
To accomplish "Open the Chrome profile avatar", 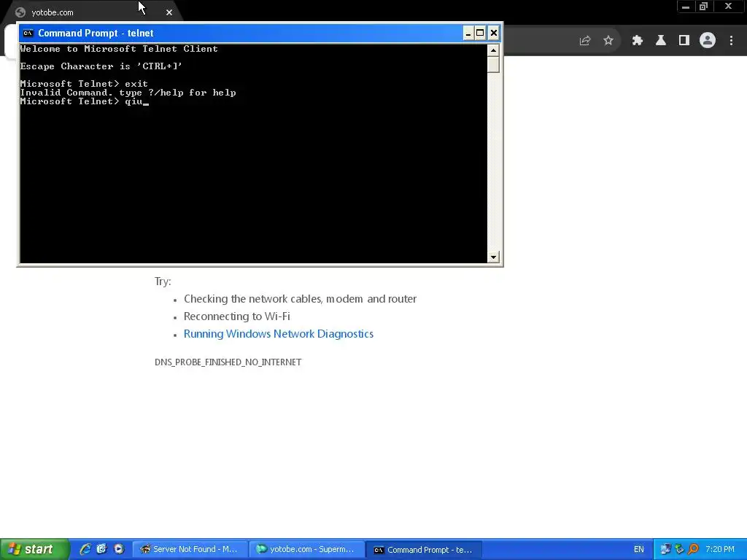I will coord(708,41).
